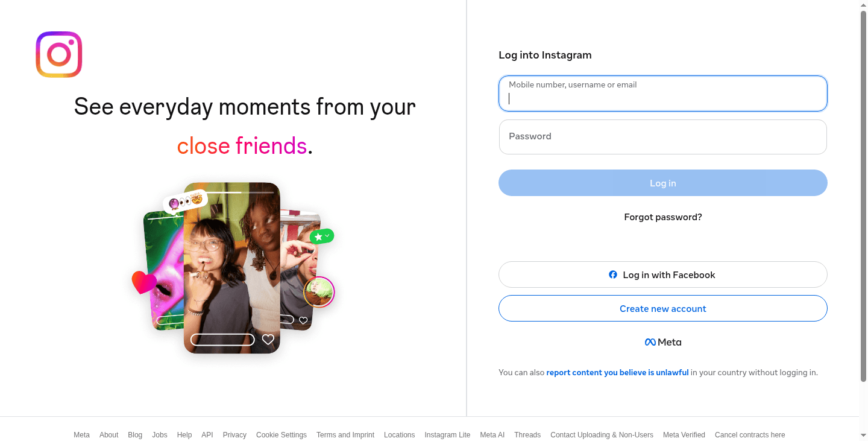
Task: Click the red heart sticker on collage
Action: point(144,282)
